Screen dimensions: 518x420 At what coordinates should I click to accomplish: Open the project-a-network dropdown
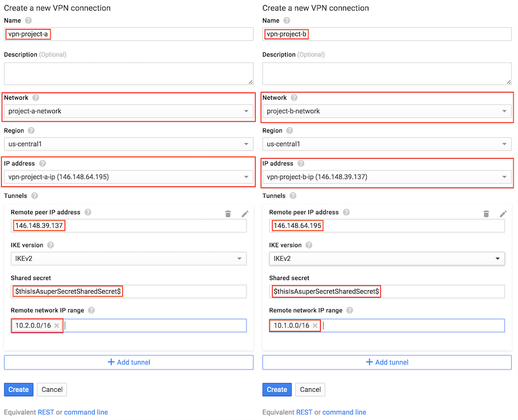(129, 112)
